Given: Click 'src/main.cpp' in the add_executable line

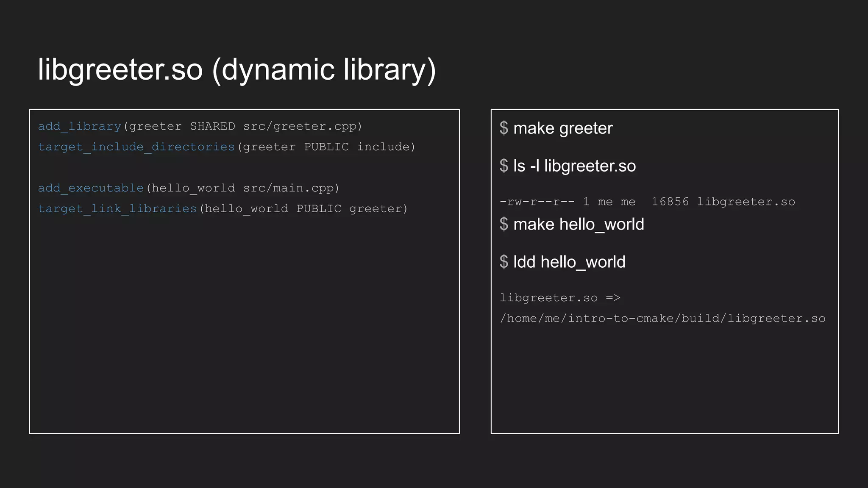Looking at the screenshot, I should 288,188.
